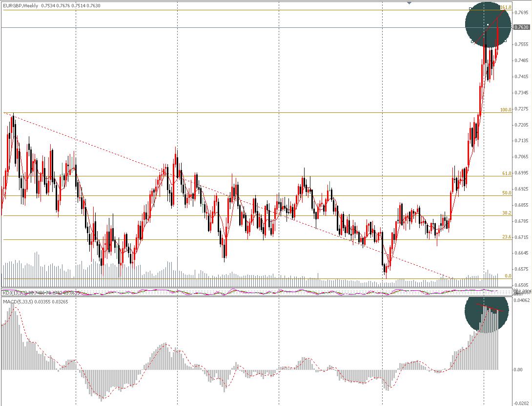Click the 0.7205 price scale value

(x=521, y=125)
